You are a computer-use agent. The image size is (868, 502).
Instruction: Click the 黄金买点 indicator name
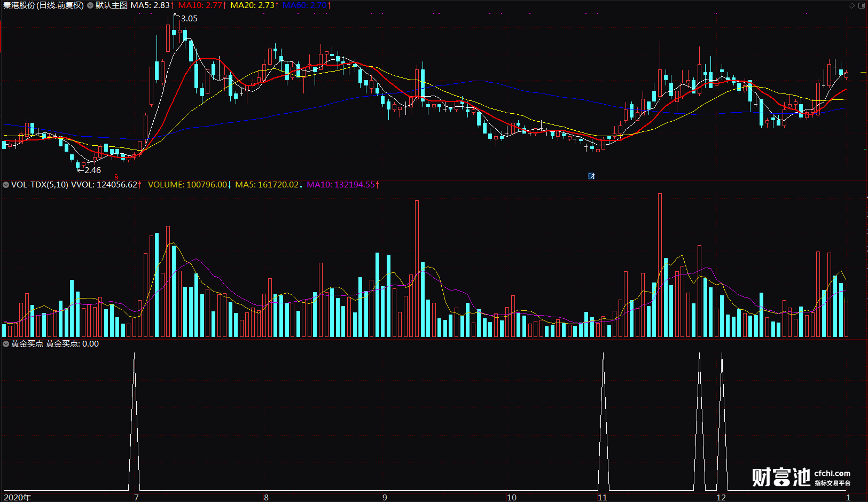click(27, 344)
